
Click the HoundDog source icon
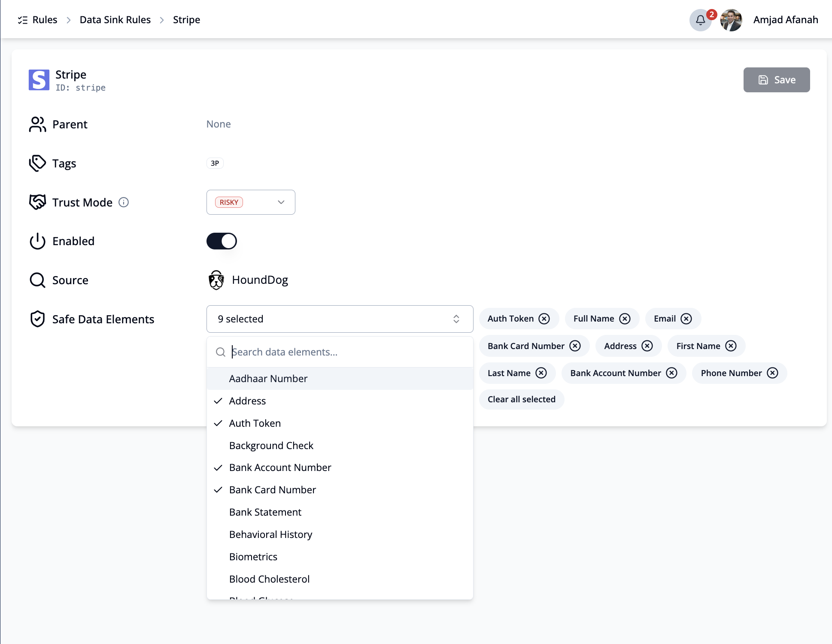(x=216, y=280)
